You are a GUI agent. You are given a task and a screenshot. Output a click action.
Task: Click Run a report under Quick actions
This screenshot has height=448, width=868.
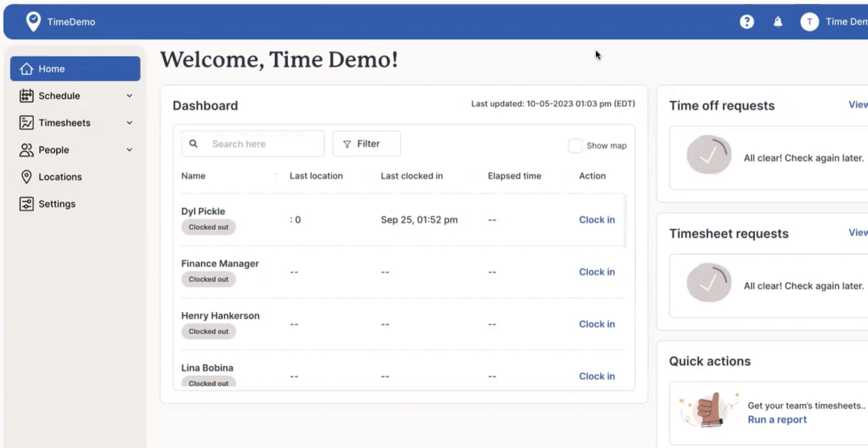point(777,419)
